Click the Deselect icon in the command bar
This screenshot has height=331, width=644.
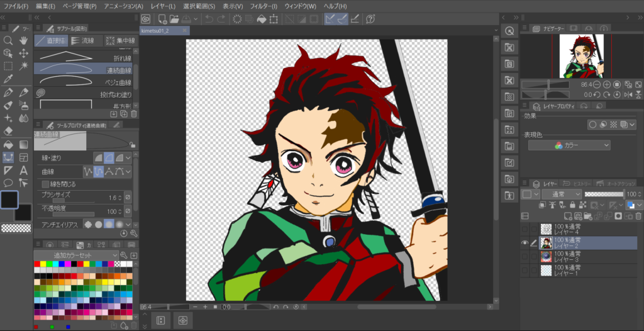click(x=290, y=19)
